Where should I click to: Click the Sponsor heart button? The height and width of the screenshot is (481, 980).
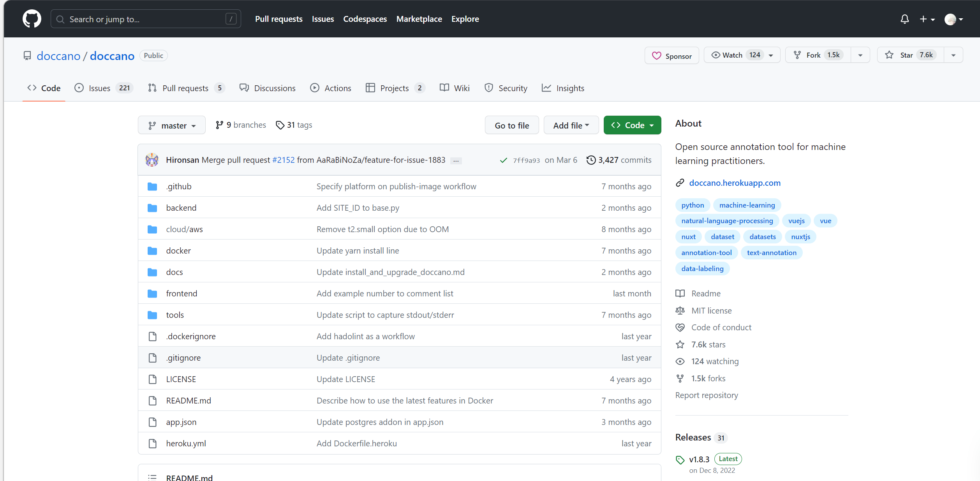pyautogui.click(x=672, y=56)
